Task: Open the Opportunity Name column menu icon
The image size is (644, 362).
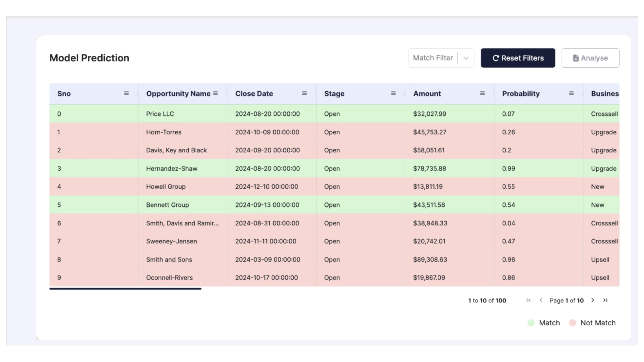Action: pyautogui.click(x=215, y=93)
